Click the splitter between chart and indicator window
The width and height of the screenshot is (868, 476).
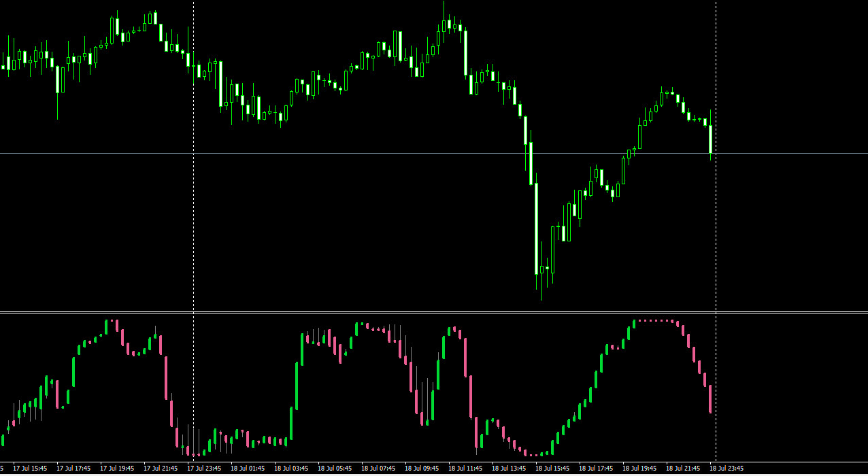point(434,312)
